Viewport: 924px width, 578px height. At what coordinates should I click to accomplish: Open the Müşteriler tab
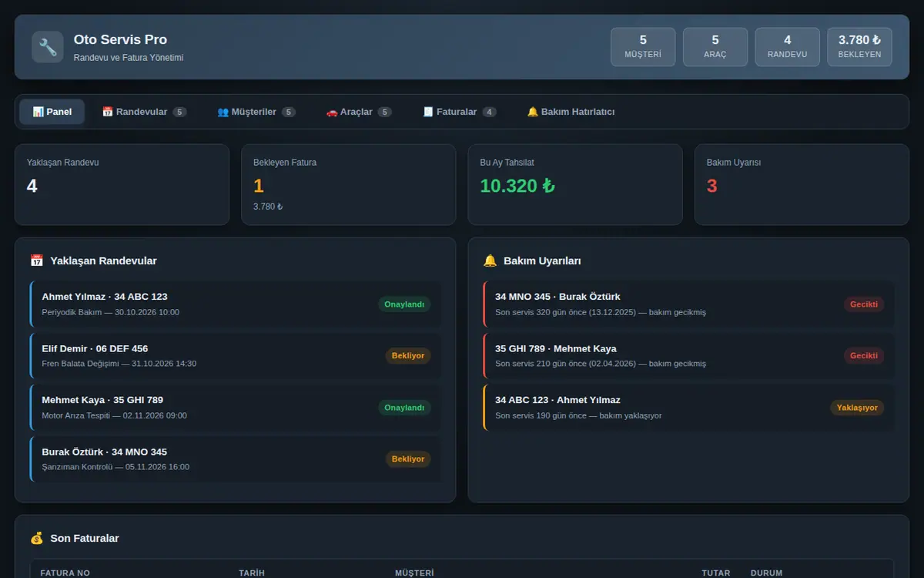(x=256, y=112)
